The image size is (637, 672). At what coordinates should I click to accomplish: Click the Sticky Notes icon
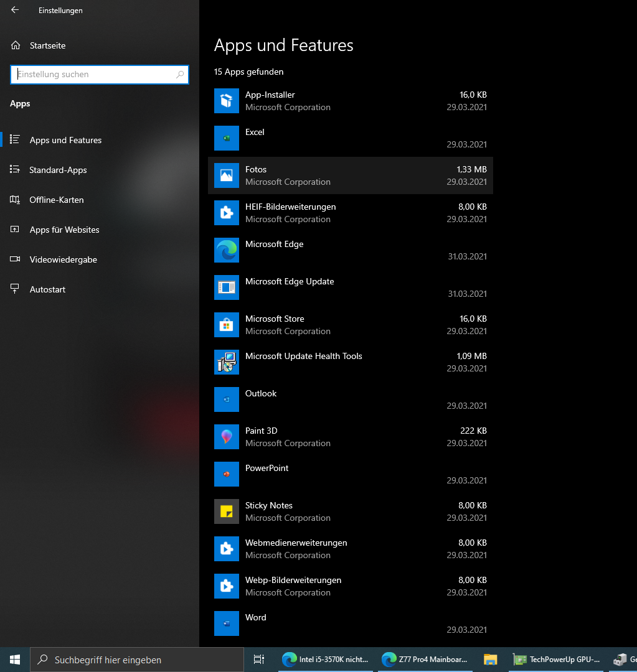227,511
